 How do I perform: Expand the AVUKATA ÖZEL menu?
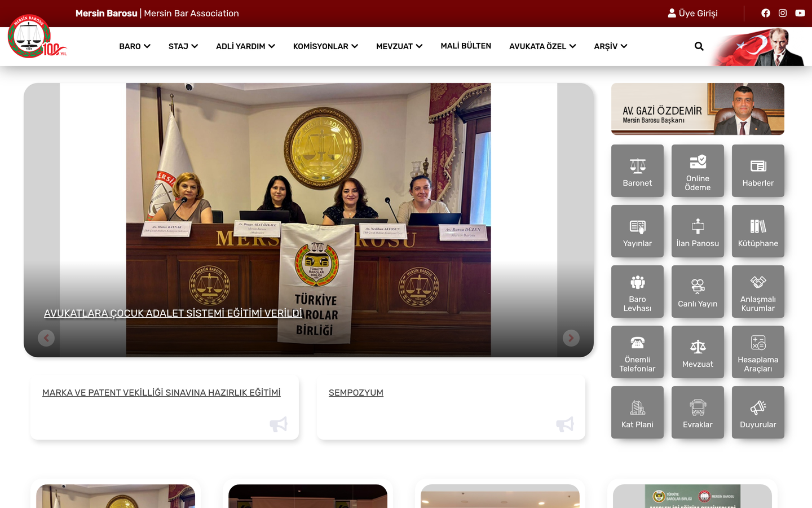(542, 46)
